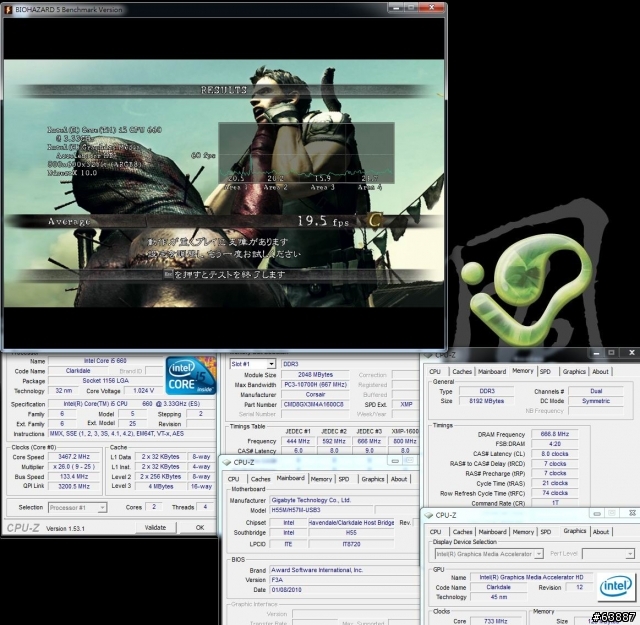Open SPD tab in Graphics window

(546, 532)
